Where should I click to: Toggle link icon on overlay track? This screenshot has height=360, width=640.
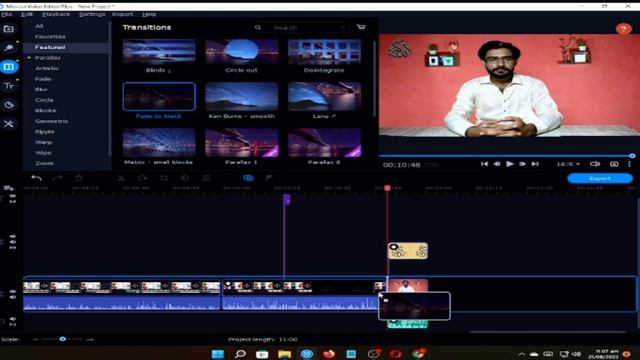click(13, 247)
